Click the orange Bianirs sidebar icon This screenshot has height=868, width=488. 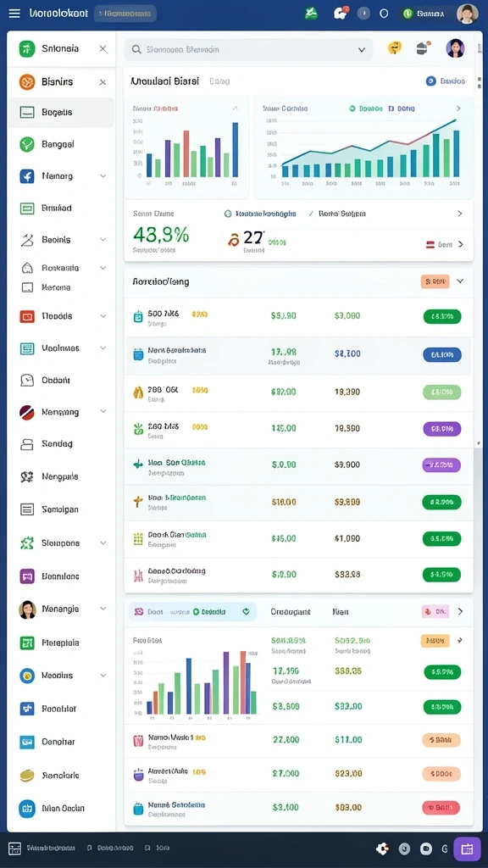[x=27, y=82]
